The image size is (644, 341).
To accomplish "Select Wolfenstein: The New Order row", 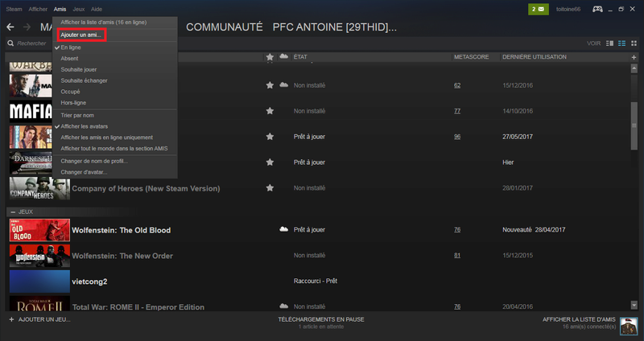I will tap(320, 255).
